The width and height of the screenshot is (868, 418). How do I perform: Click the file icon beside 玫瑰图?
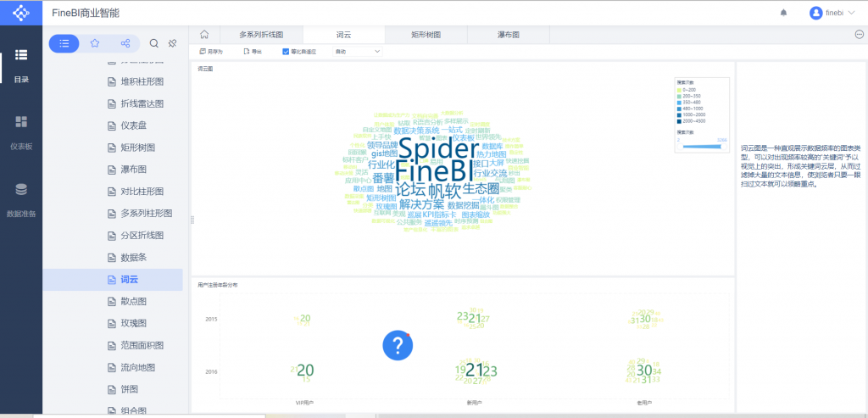tap(111, 323)
